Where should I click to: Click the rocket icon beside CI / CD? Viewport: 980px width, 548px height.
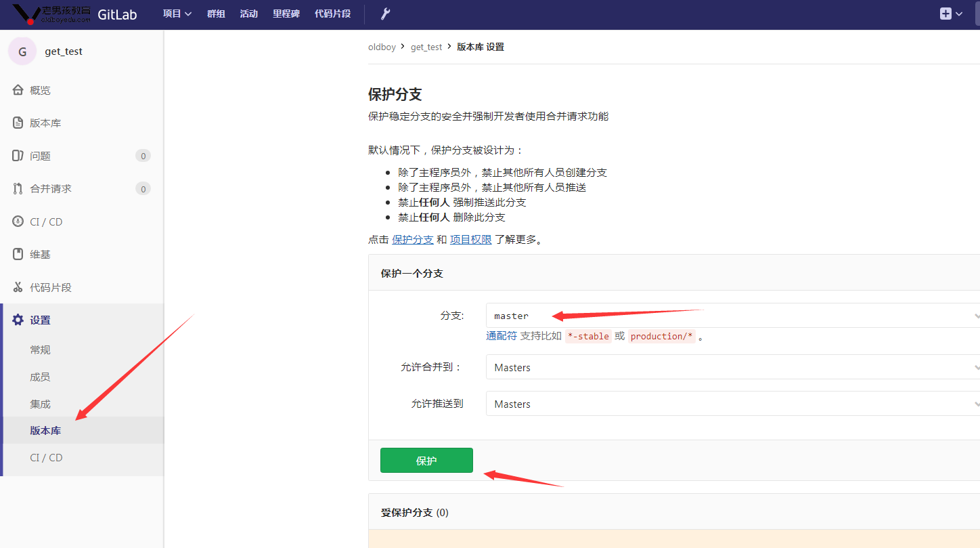tap(18, 222)
